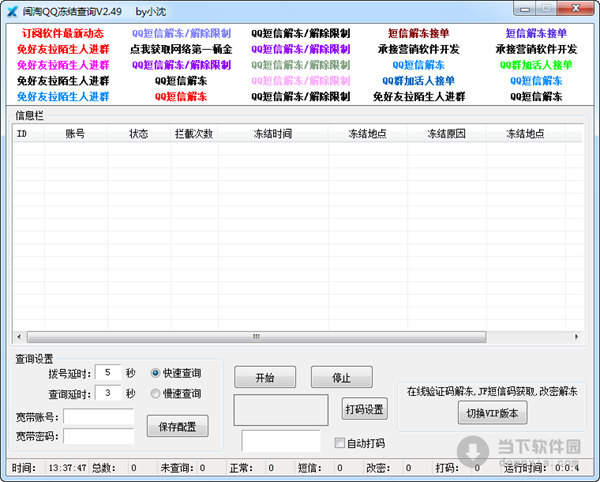Screen dimensions: 600x482
Task: Click the green QQ群加活人接单 link
Action: (x=536, y=65)
